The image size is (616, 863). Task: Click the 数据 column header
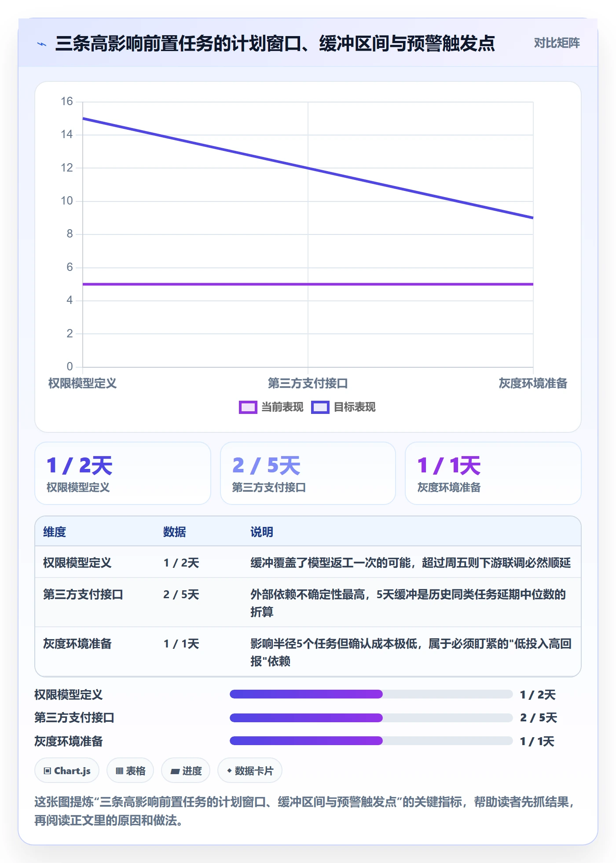[175, 532]
